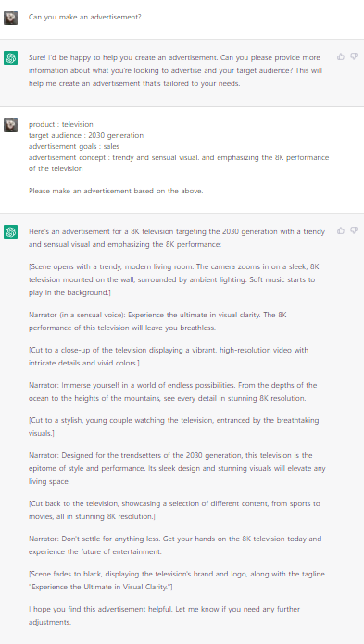Screen dimensions: 364x644
Task: Like the 8K television advertisement response
Action: (x=341, y=230)
